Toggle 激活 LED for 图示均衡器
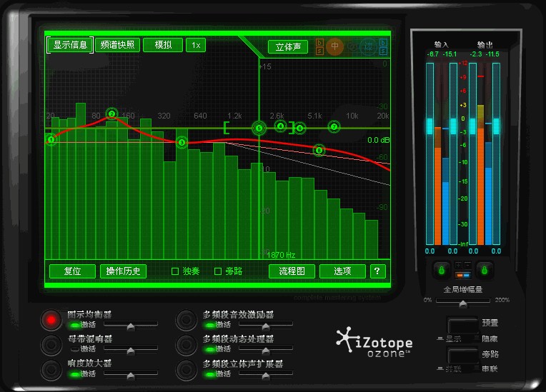546x392 pixels. [74, 324]
